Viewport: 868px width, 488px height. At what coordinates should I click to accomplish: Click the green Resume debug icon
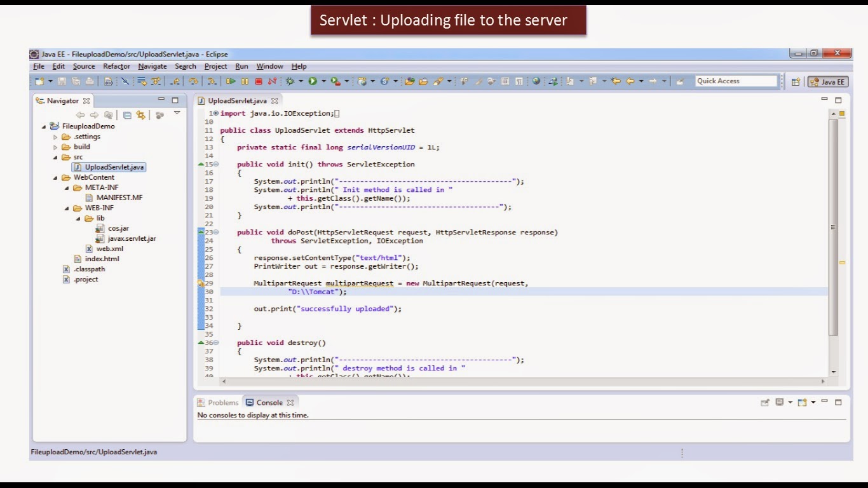click(230, 81)
